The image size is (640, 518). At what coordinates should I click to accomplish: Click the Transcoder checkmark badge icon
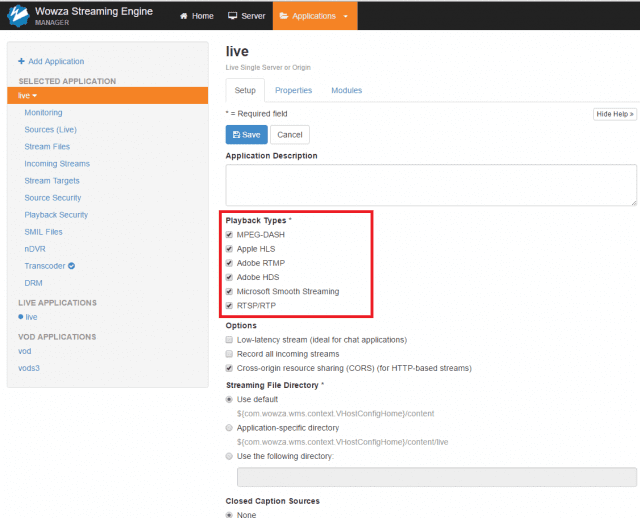click(71, 266)
